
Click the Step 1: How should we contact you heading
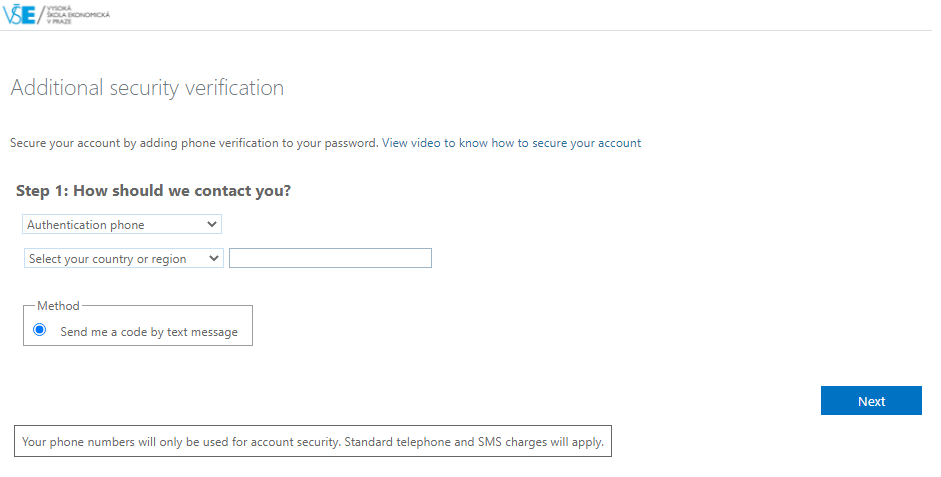coord(153,191)
